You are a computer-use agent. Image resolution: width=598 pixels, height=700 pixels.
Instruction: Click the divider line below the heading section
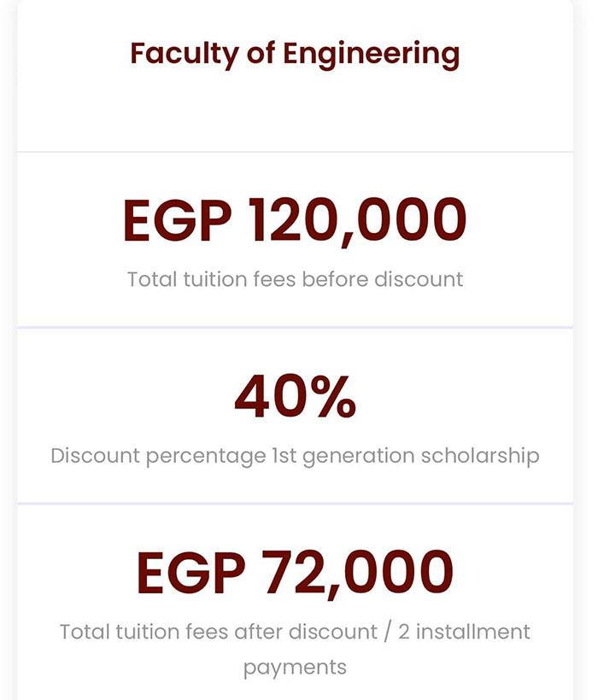tap(295, 152)
